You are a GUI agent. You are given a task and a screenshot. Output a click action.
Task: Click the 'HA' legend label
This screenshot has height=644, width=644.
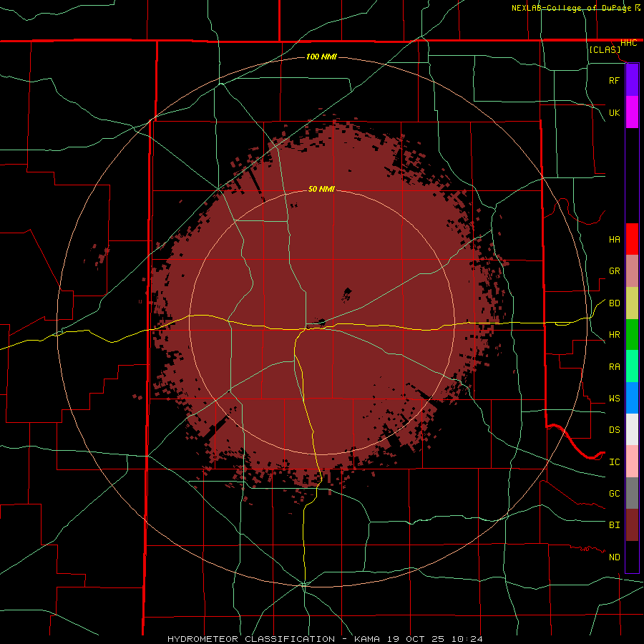coord(614,240)
